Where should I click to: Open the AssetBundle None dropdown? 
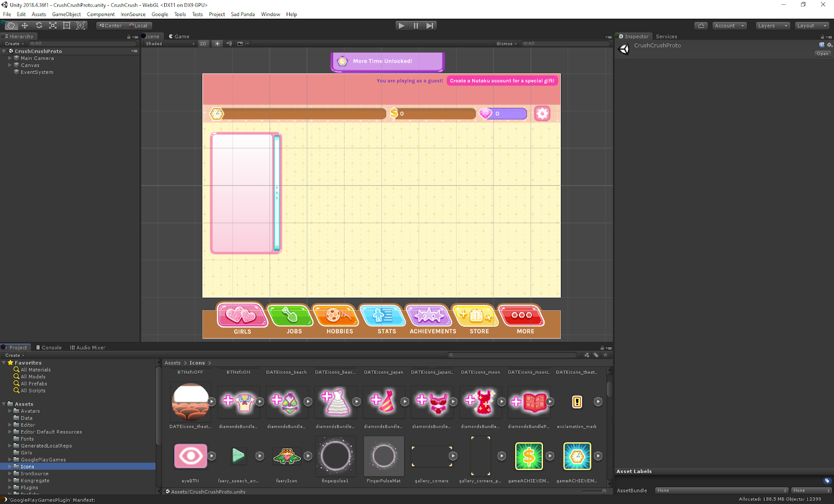coord(721,490)
